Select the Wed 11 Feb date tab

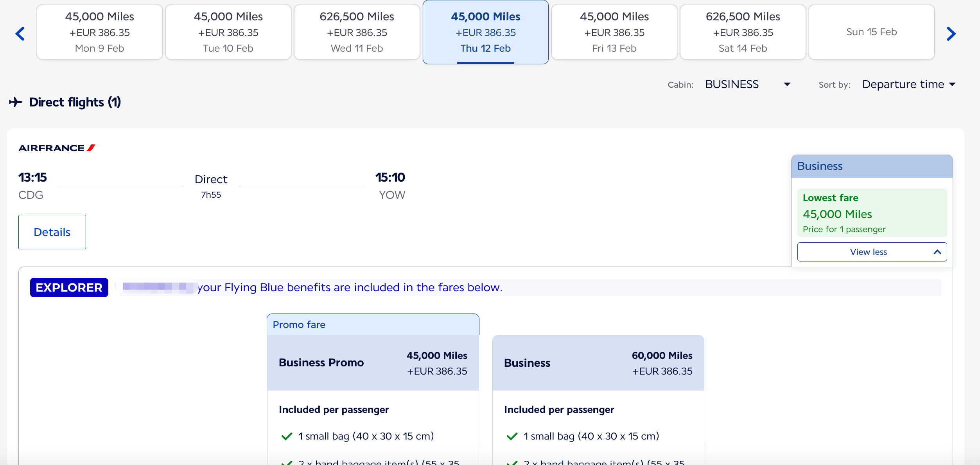coord(357,32)
